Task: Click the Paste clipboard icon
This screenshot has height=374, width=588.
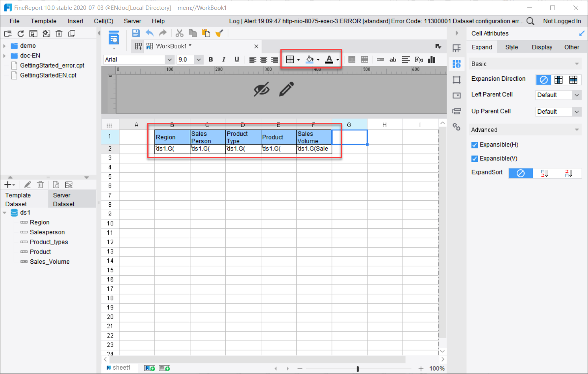Action: point(206,33)
